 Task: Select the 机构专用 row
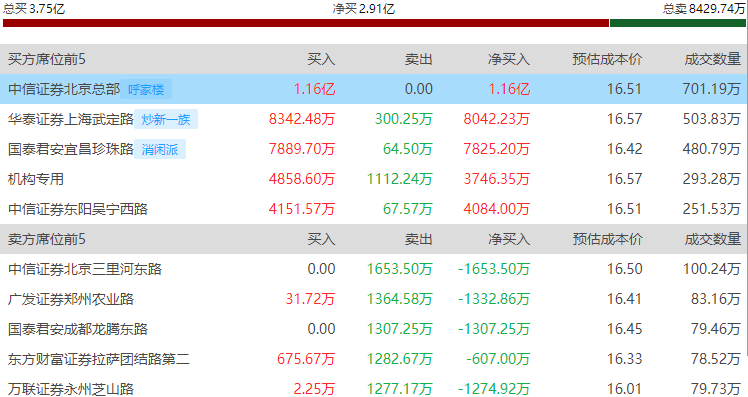pyautogui.click(x=374, y=179)
